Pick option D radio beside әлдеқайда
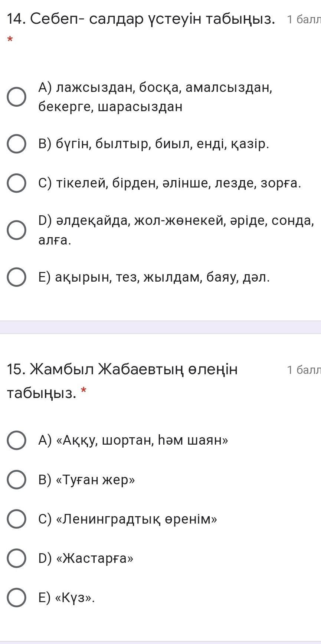Screen dimensions: 321x644 17,230
